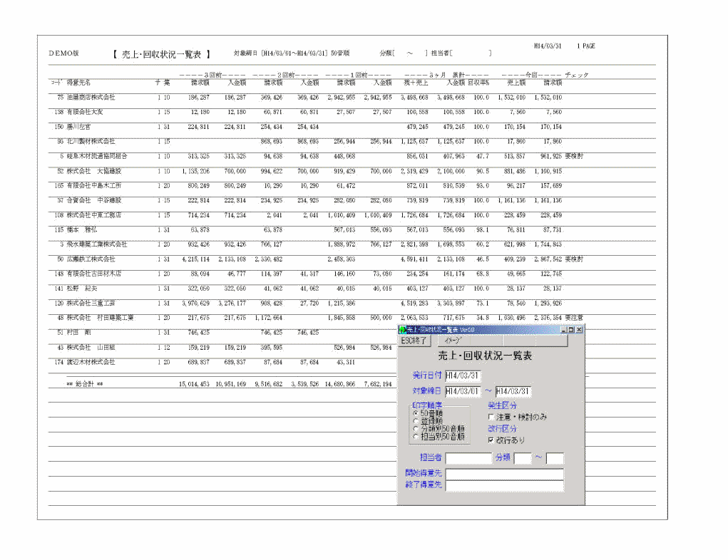
Task: Click the second 分類 range field
Action: pos(555,458)
